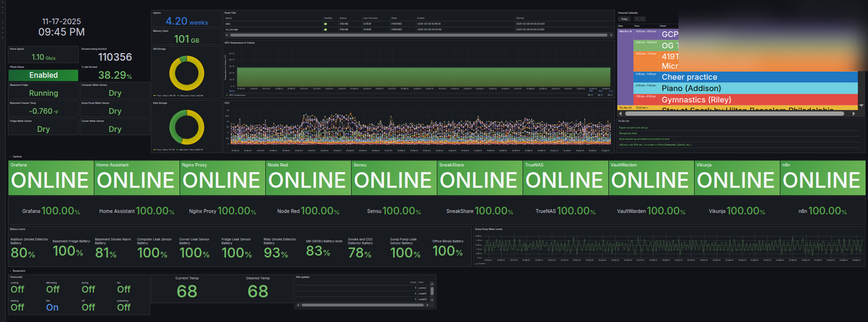The width and height of the screenshot is (868, 322).
Task: Click calendar horizontal scrollbar right arrow
Action: coord(854,114)
